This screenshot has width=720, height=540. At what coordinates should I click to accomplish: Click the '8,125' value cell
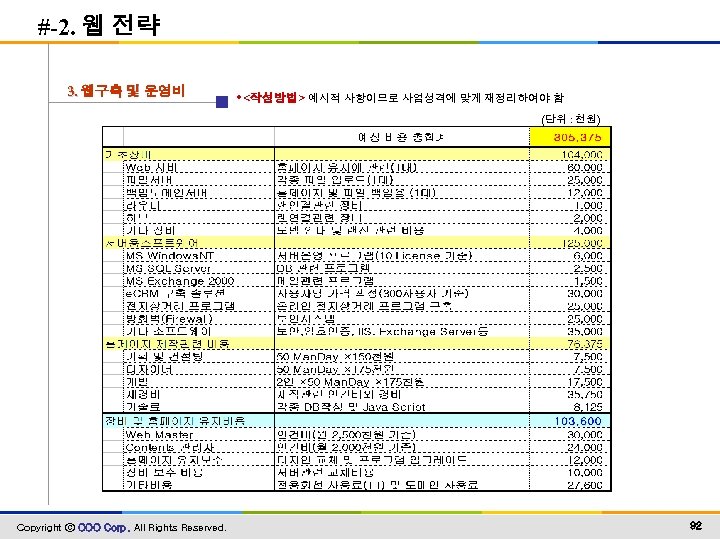pyautogui.click(x=588, y=407)
